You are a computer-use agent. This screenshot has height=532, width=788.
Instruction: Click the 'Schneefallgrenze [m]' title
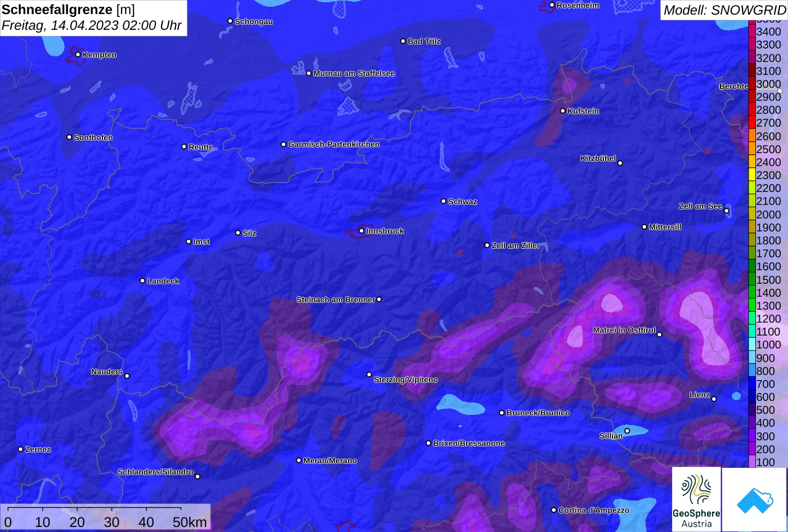pos(69,10)
